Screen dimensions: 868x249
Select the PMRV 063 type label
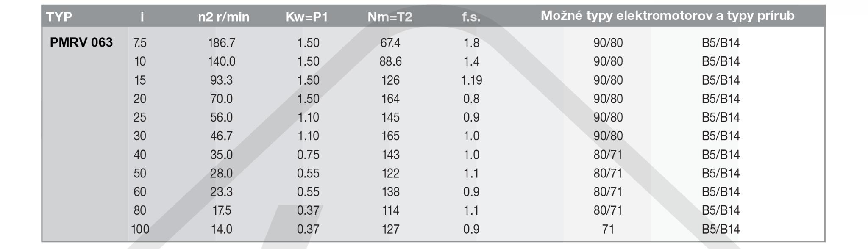click(81, 42)
